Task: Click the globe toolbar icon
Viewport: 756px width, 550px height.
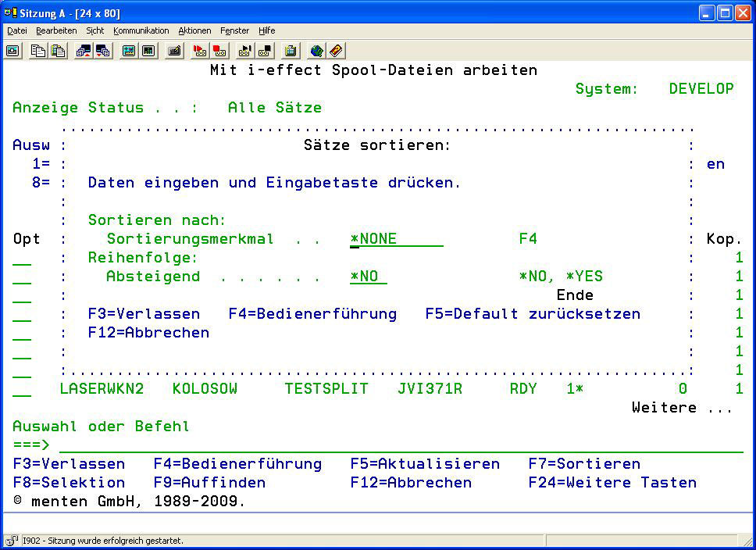Action: pos(316,51)
